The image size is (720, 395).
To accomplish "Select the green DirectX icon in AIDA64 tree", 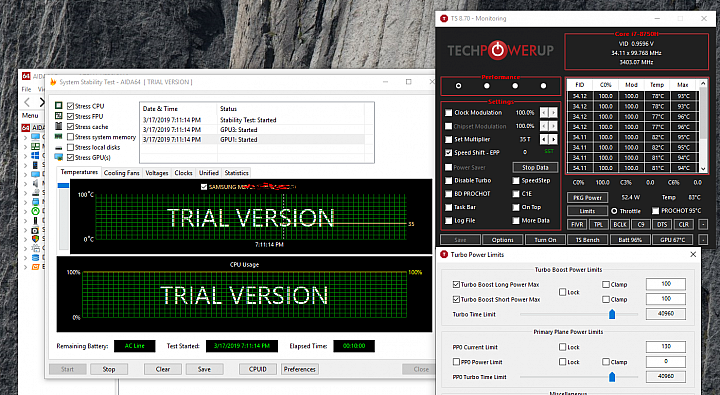I will (x=35, y=211).
